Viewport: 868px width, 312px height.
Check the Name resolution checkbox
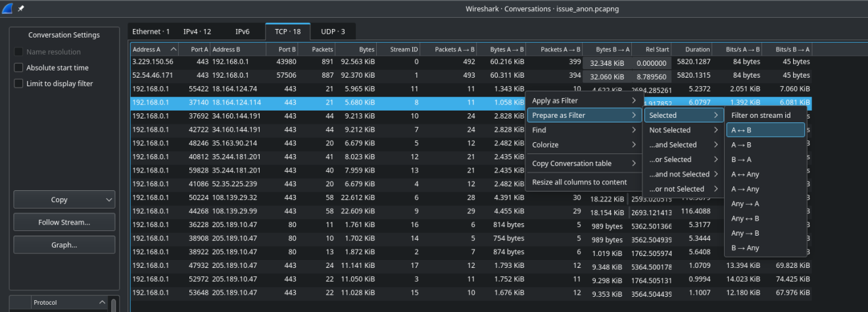point(18,52)
